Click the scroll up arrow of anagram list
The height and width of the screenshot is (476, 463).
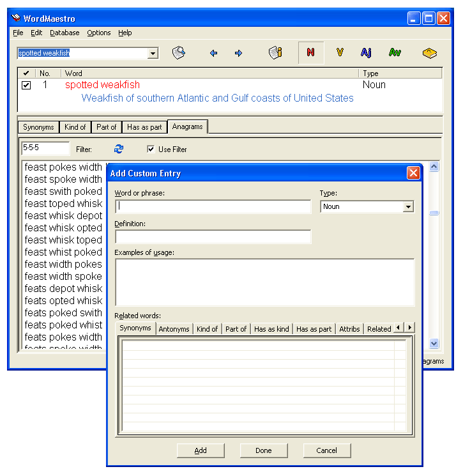click(434, 167)
